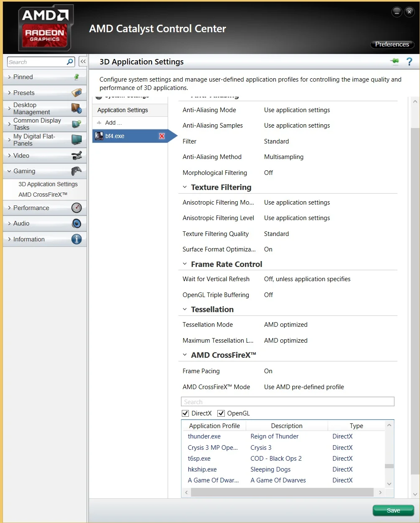This screenshot has width=420, height=523.
Task: Click the My Digital Flat-Panels monitor icon
Action: [x=76, y=140]
